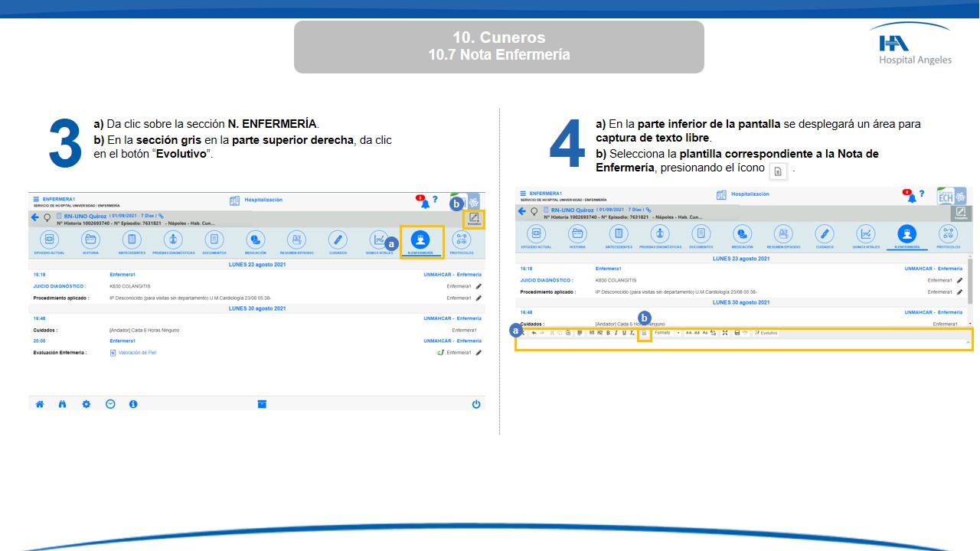The width and height of the screenshot is (980, 551).
Task: Open the hamburger menu in step 3 screenshot
Action: 36,199
